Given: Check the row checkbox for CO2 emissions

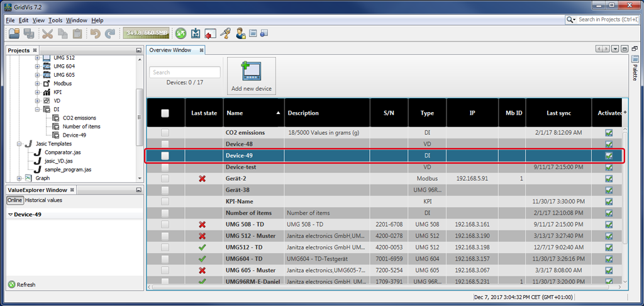Looking at the screenshot, I should [165, 133].
